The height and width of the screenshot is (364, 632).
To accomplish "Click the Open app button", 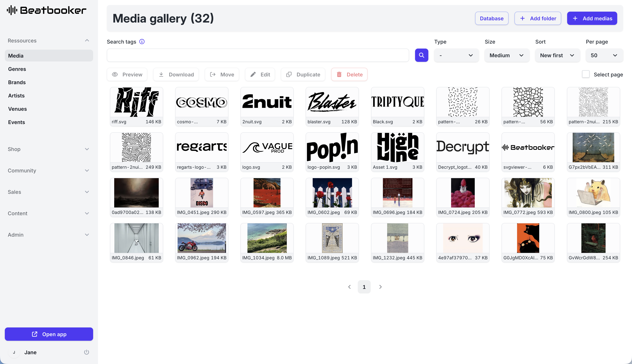I will point(49,334).
